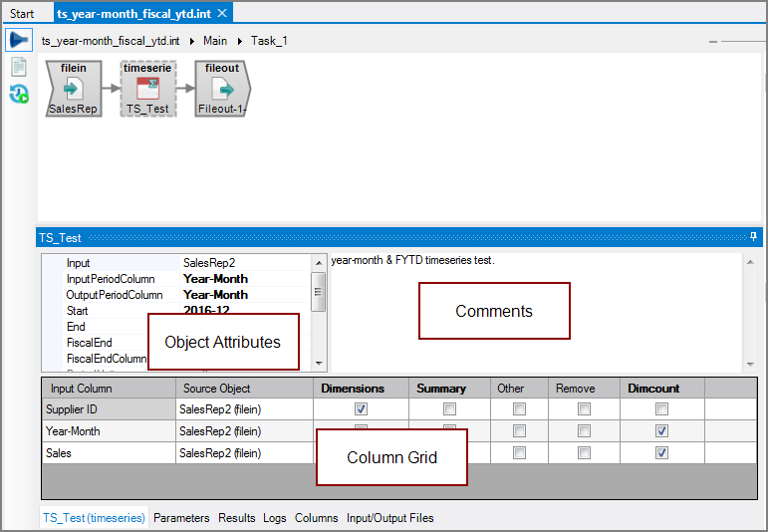
Task: Select the Supplier ID row cell
Action: [110, 409]
